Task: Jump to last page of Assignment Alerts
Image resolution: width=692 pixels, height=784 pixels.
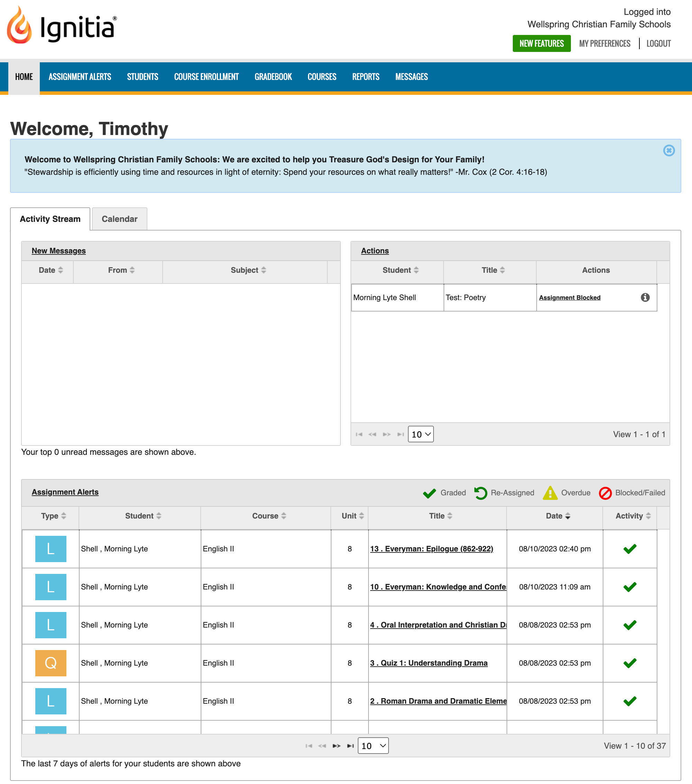Action: click(x=350, y=746)
